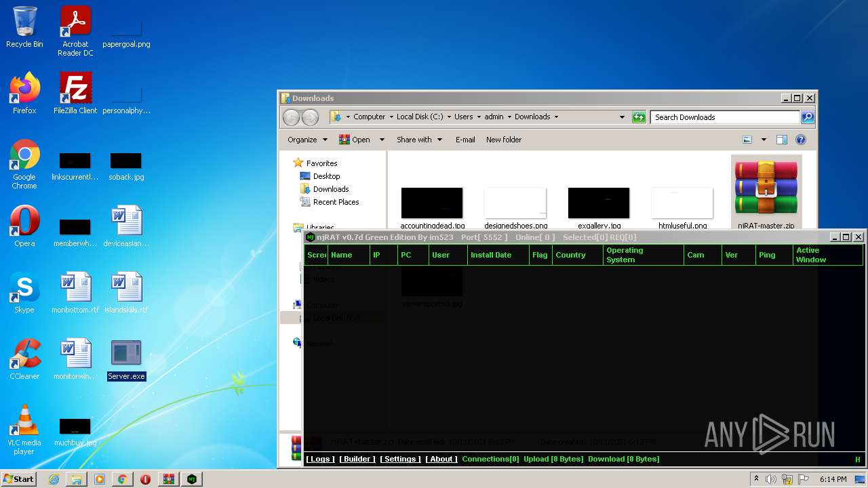The width and height of the screenshot is (868, 488).
Task: Click the Active Window column header
Action: [828, 255]
